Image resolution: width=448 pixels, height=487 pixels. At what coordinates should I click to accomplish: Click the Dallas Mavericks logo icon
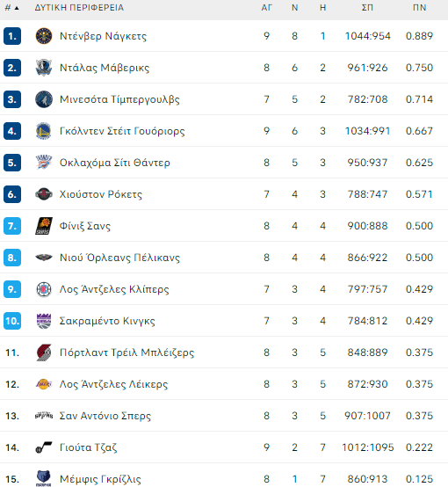(x=44, y=68)
